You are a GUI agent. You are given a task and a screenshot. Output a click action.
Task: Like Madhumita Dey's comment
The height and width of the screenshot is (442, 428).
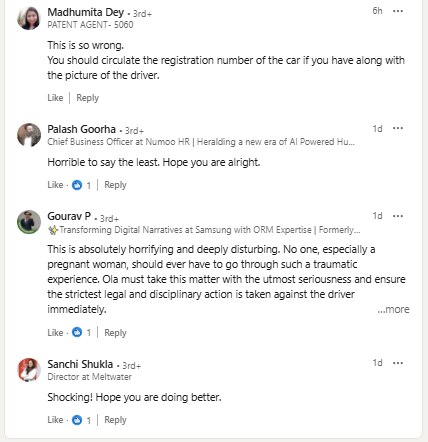(x=55, y=98)
